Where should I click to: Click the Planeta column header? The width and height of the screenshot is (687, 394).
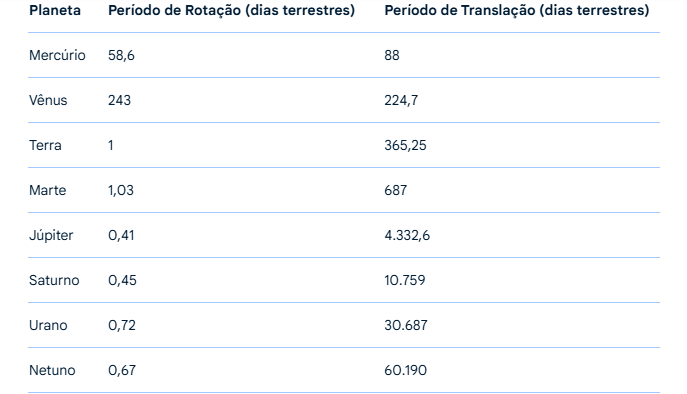(55, 11)
